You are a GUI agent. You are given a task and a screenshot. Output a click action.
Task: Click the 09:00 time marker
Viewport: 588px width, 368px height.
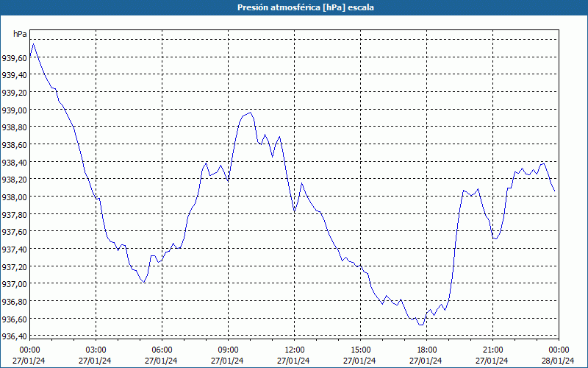[228, 349]
